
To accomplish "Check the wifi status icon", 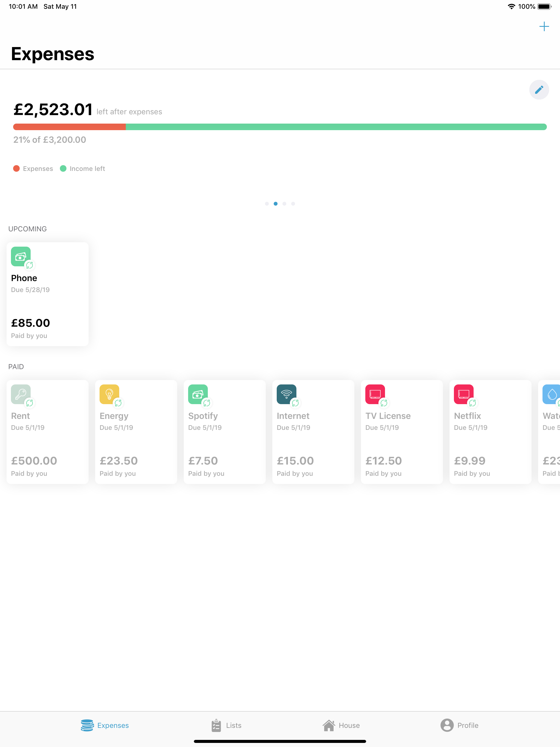I will pyautogui.click(x=511, y=6).
